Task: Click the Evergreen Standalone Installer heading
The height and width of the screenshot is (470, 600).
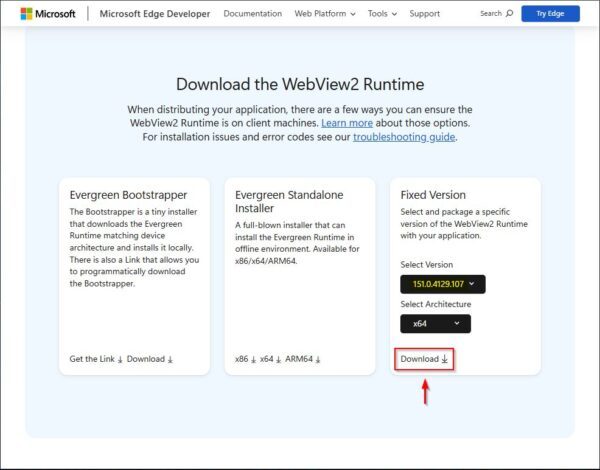Action: pyautogui.click(x=289, y=201)
